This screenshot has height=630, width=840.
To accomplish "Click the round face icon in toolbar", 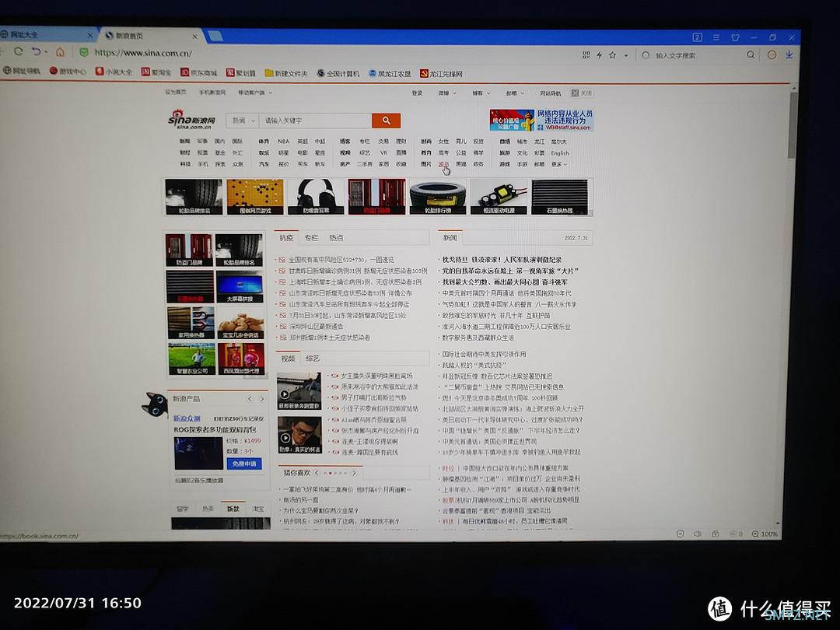I will point(772,54).
